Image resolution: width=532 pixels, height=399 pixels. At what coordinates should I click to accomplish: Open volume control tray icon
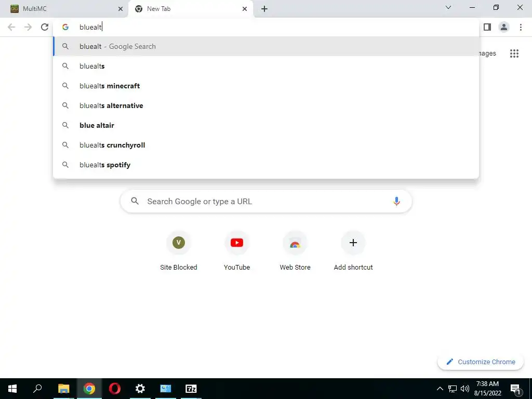coord(465,389)
